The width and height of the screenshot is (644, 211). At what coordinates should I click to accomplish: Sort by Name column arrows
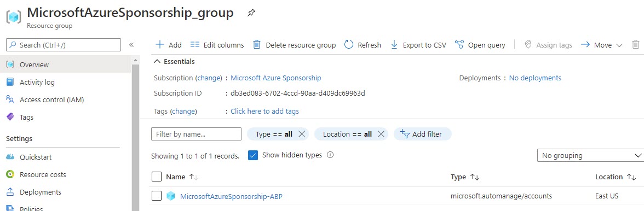[x=193, y=177]
